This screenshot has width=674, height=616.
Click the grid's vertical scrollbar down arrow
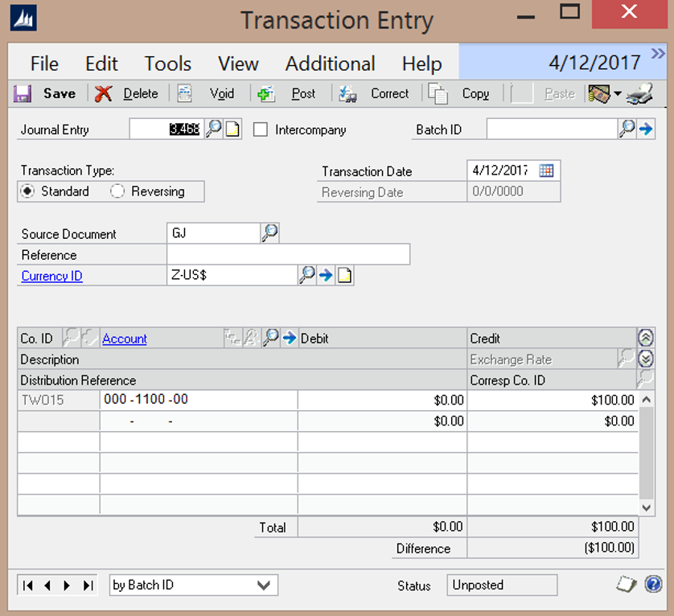click(646, 507)
